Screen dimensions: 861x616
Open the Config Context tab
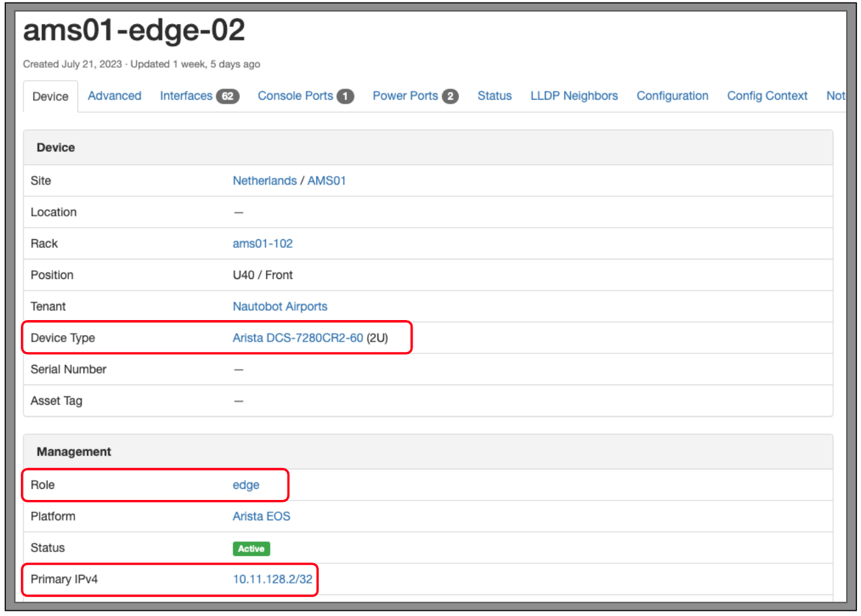click(767, 96)
